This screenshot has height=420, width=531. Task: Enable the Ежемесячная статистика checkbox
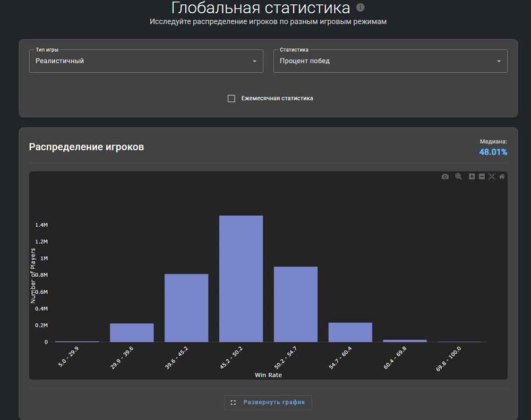coord(232,98)
